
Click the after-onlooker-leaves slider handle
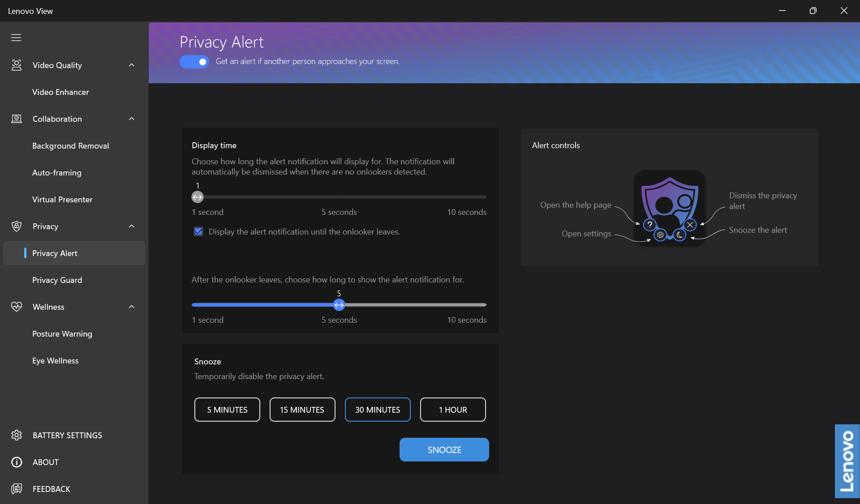[339, 305]
